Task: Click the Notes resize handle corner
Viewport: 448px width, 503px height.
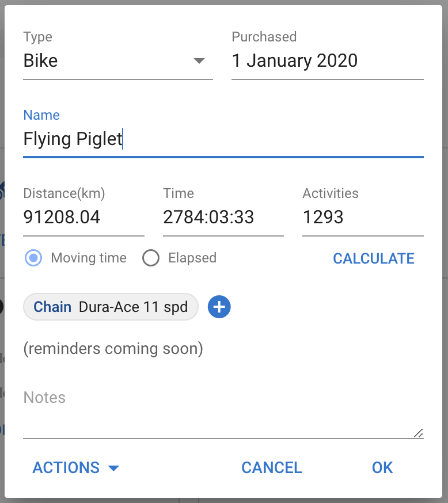Action: [419, 433]
